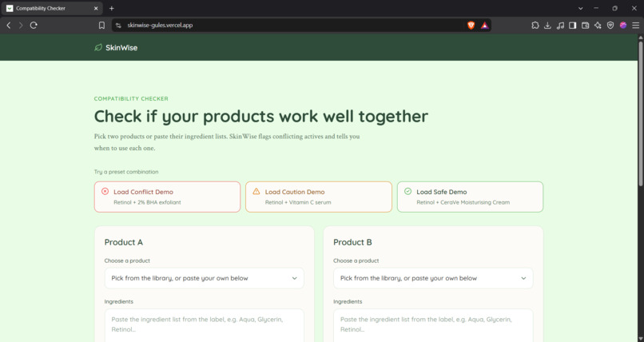Screen dimensions: 644x342
Task: Click "Retinol + CeraVe Moisturising Cream" text
Action: point(463,202)
